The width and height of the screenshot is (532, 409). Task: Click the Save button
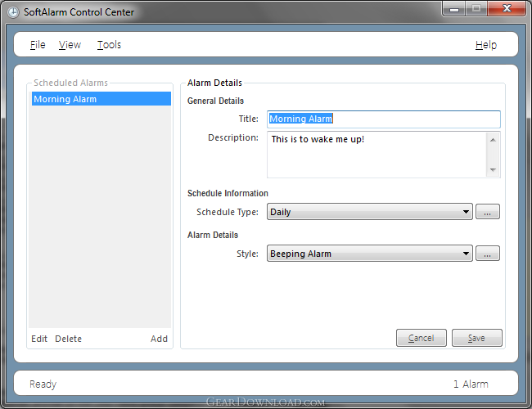coord(476,338)
